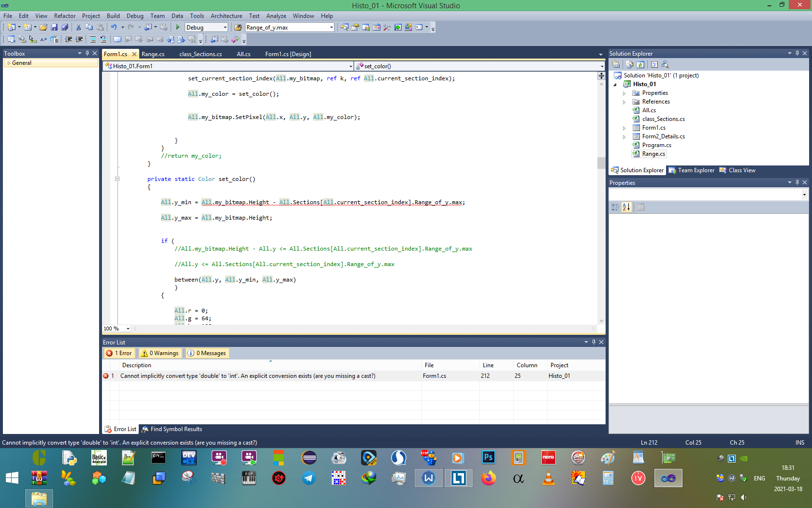
Task: Open Firefox from the taskbar
Action: pos(489,478)
